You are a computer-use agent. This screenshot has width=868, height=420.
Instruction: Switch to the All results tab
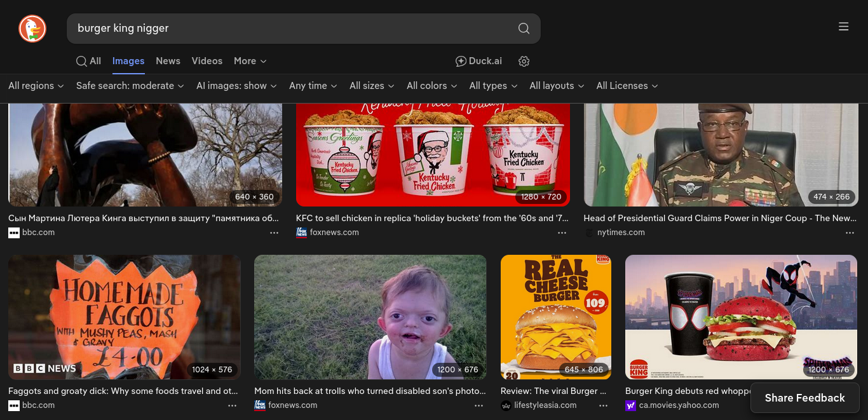(x=88, y=61)
